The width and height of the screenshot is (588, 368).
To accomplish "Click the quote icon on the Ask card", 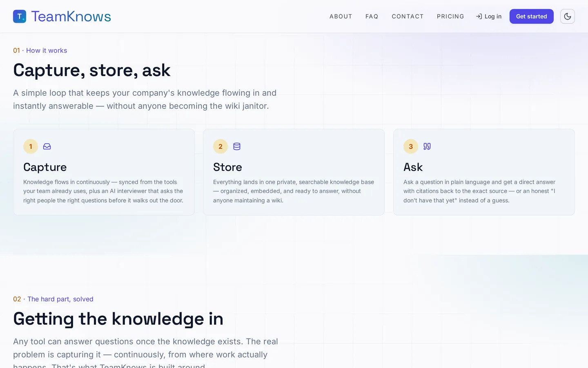I will click(427, 146).
